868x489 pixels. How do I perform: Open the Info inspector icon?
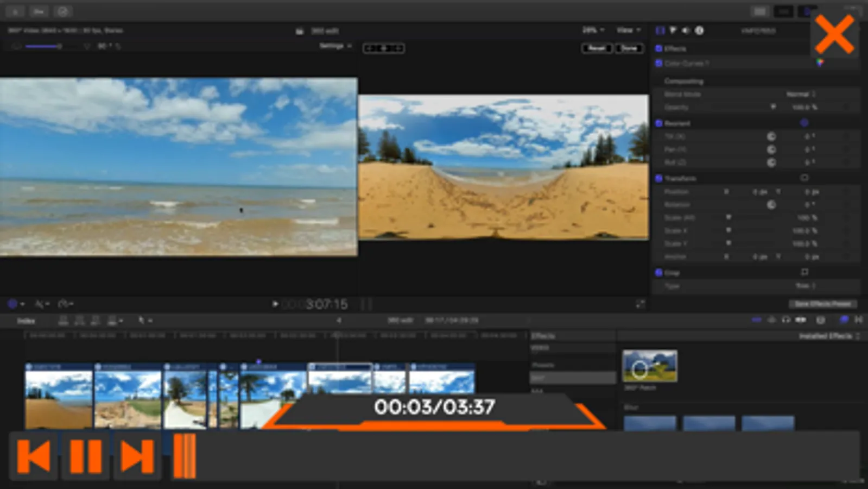700,30
